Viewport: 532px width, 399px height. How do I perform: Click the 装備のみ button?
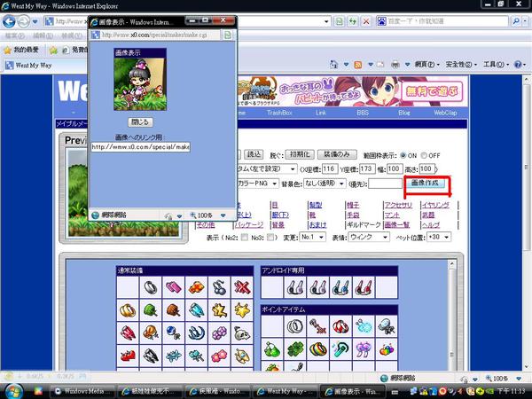coord(337,154)
